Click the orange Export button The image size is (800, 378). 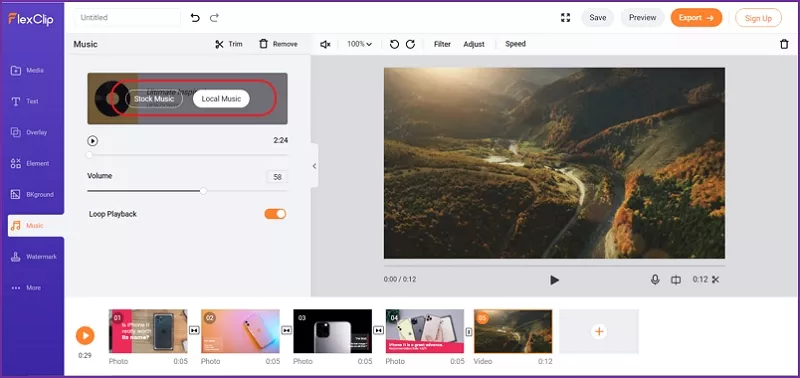696,17
